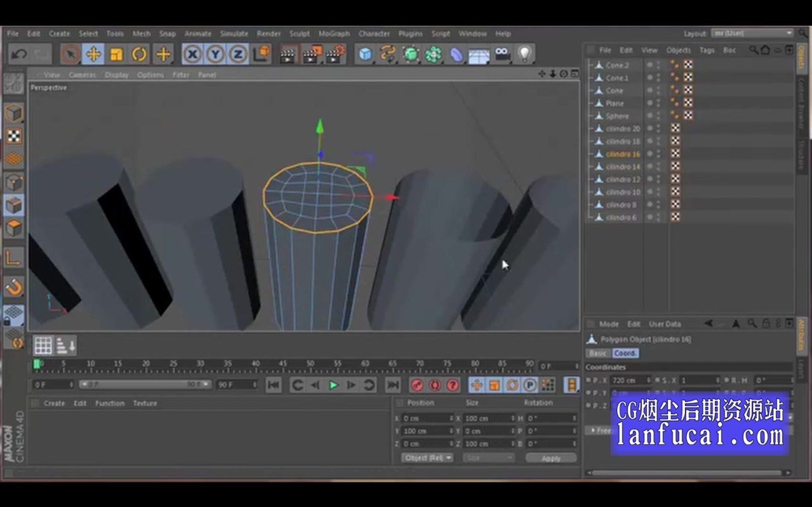This screenshot has width=812, height=507.
Task: Switch to the Basic tab in Attributes
Action: pyautogui.click(x=597, y=353)
